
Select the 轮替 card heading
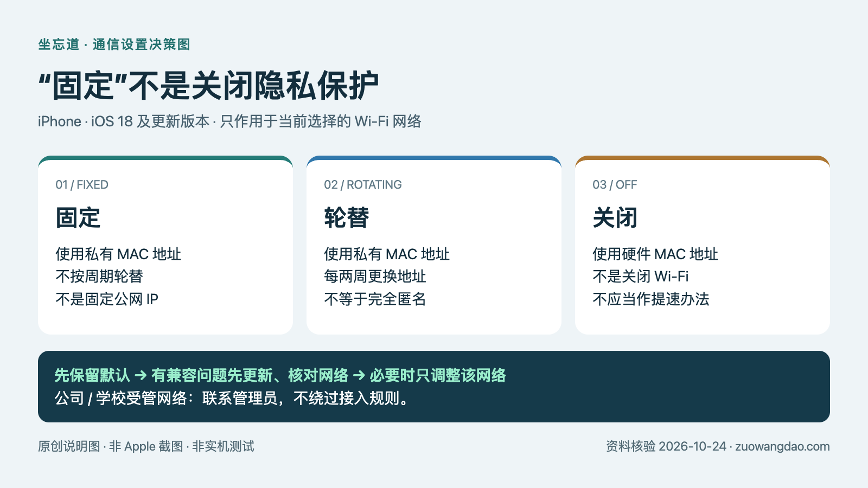347,218
